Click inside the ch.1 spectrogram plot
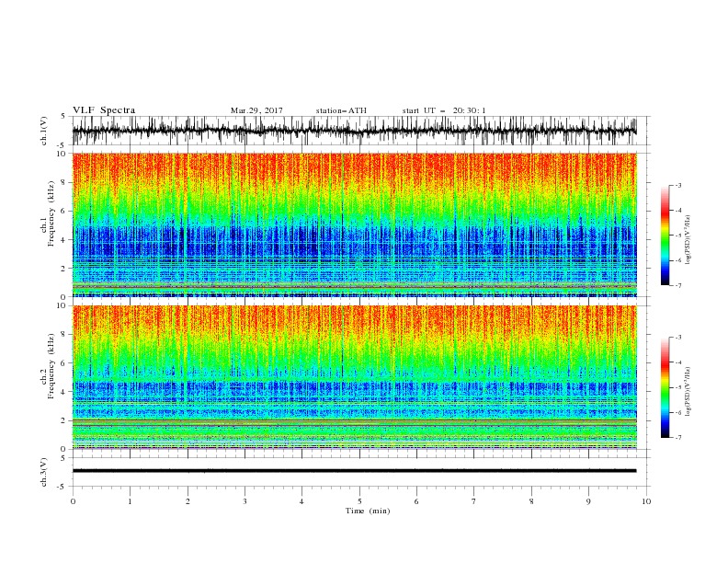The width and height of the screenshot is (728, 563). [x=355, y=224]
